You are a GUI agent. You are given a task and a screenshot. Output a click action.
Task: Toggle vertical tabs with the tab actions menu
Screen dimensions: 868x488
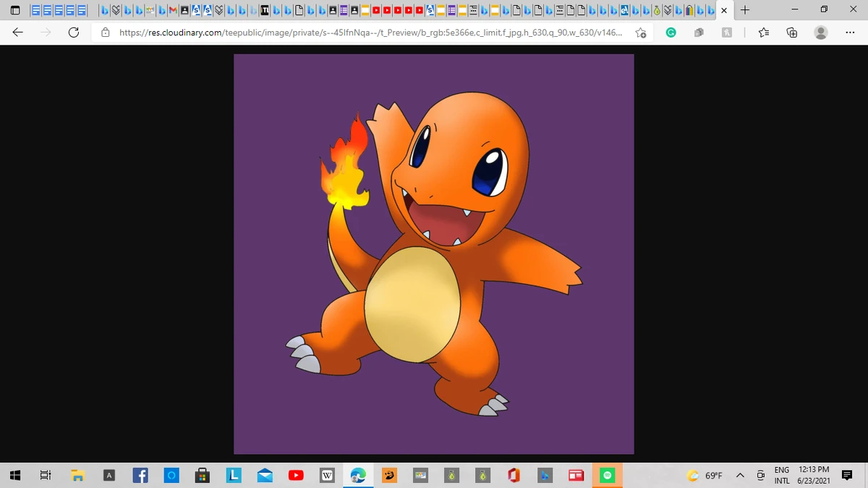14,11
